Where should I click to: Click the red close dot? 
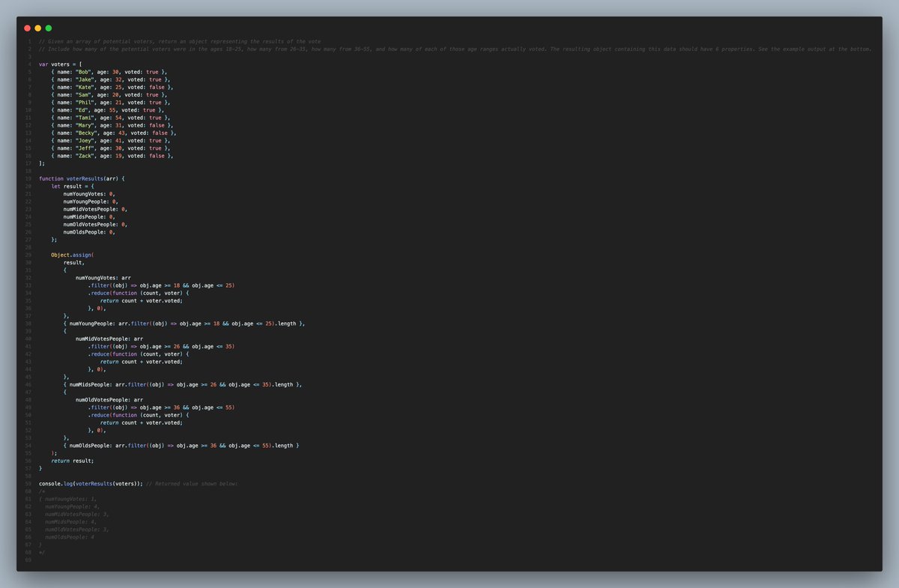click(28, 28)
